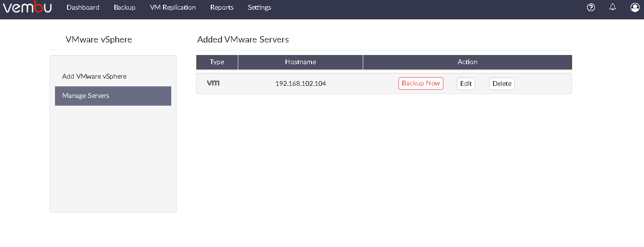Open the VM Replication menu
Image resolution: width=644 pixels, height=247 pixels.
(173, 7)
